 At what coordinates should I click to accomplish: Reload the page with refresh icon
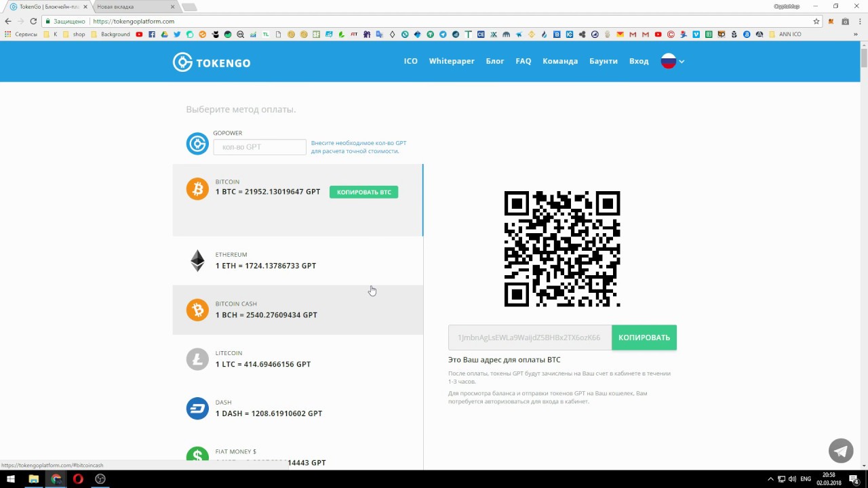coord(33,21)
